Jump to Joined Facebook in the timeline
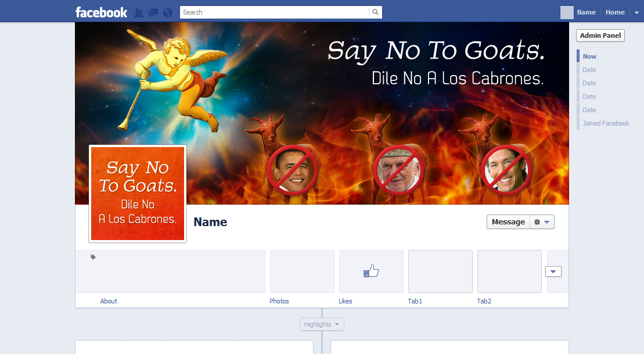 point(606,123)
